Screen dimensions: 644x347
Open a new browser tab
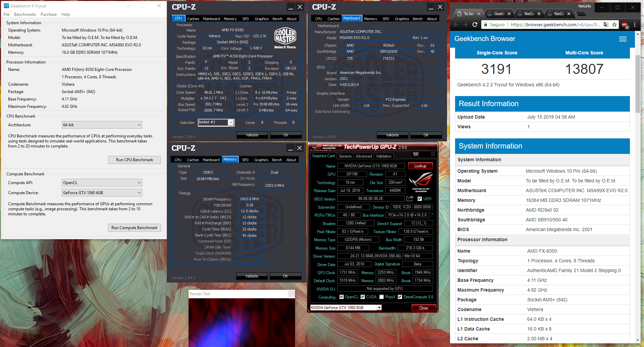[x=581, y=14]
